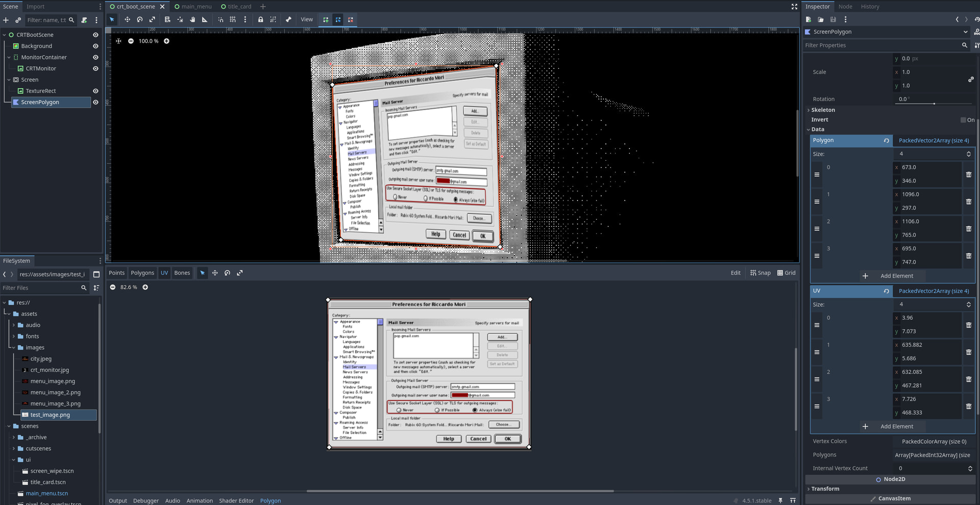Open the ScreenPolygon object dropdown in Inspector
980x505 pixels.
coord(965,32)
